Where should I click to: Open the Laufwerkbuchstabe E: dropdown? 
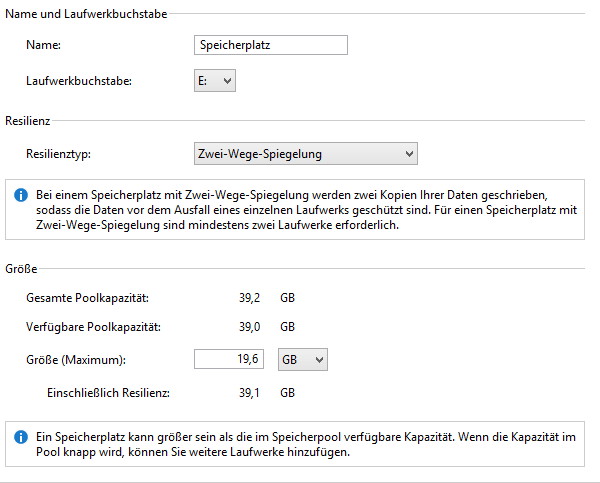(x=215, y=81)
